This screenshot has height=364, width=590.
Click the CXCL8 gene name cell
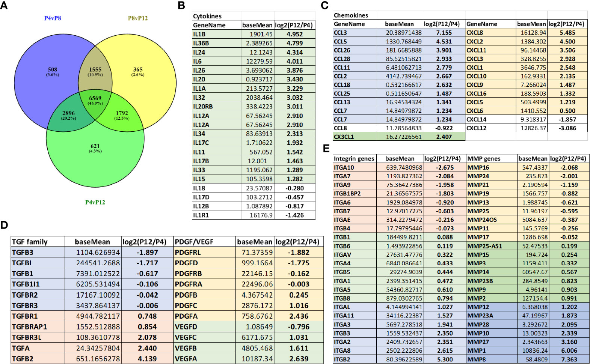[x=490, y=33]
